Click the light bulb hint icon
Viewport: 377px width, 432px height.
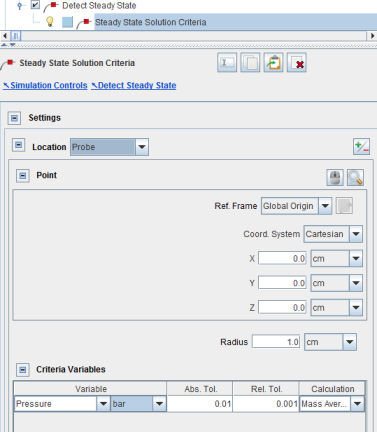[50, 22]
